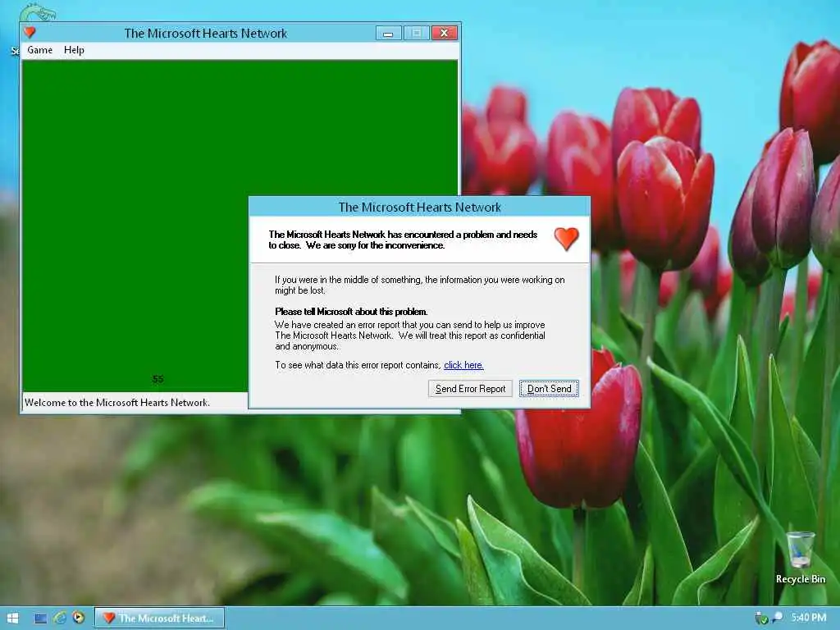Open Windows Media Player from taskbar
The width and height of the screenshot is (840, 630).
[x=79, y=618]
